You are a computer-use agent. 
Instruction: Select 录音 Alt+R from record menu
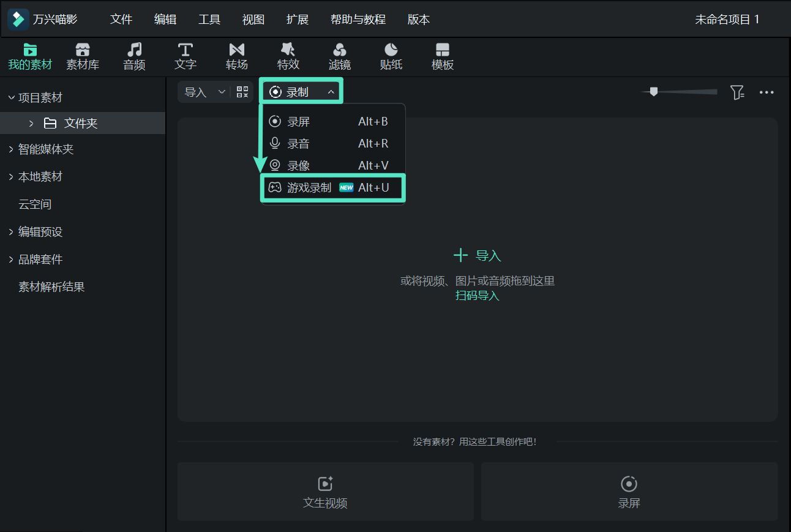(x=333, y=144)
